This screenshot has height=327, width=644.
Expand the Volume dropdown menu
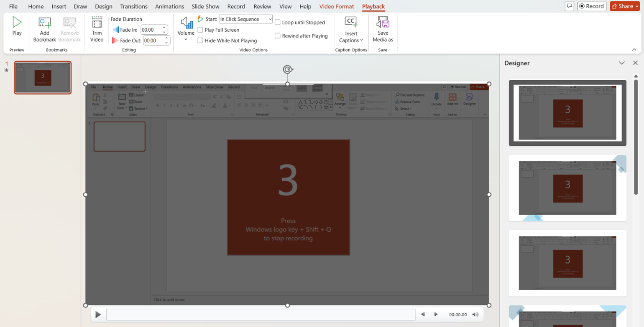186,40
